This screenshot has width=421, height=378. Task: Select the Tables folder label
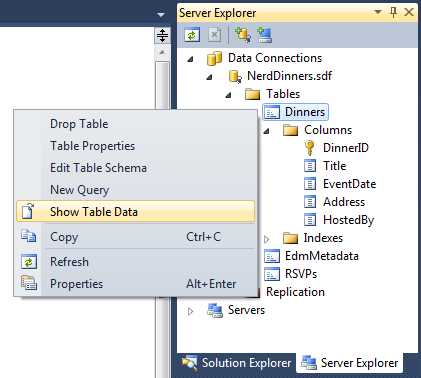[x=283, y=94]
